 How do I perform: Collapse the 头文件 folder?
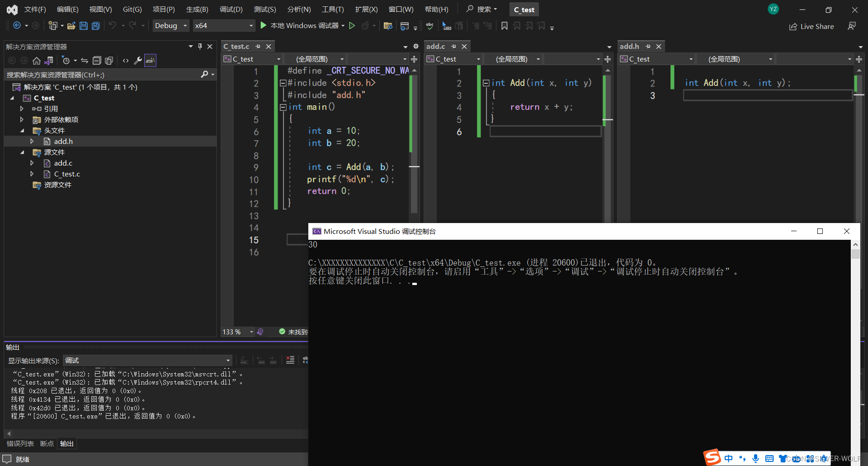click(x=22, y=130)
